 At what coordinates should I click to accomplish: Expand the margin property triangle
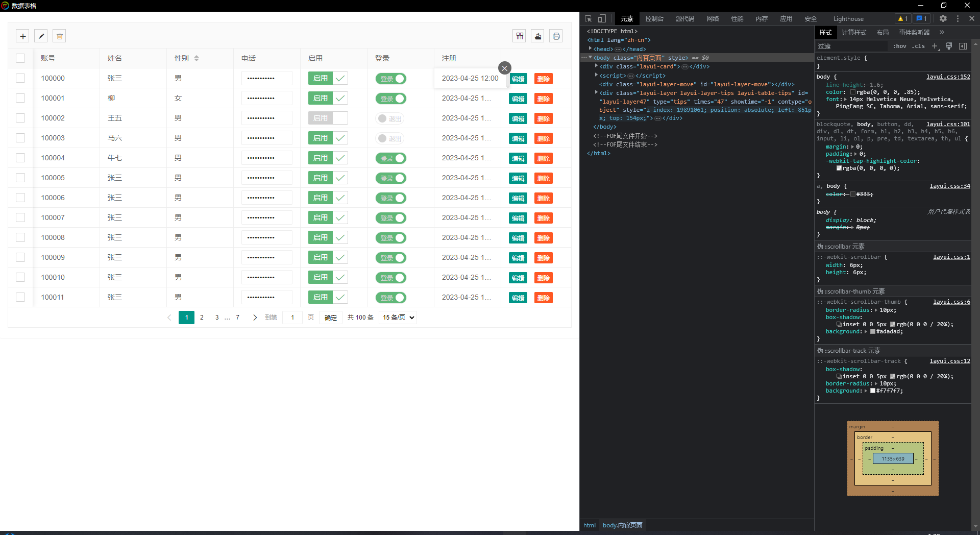point(852,147)
